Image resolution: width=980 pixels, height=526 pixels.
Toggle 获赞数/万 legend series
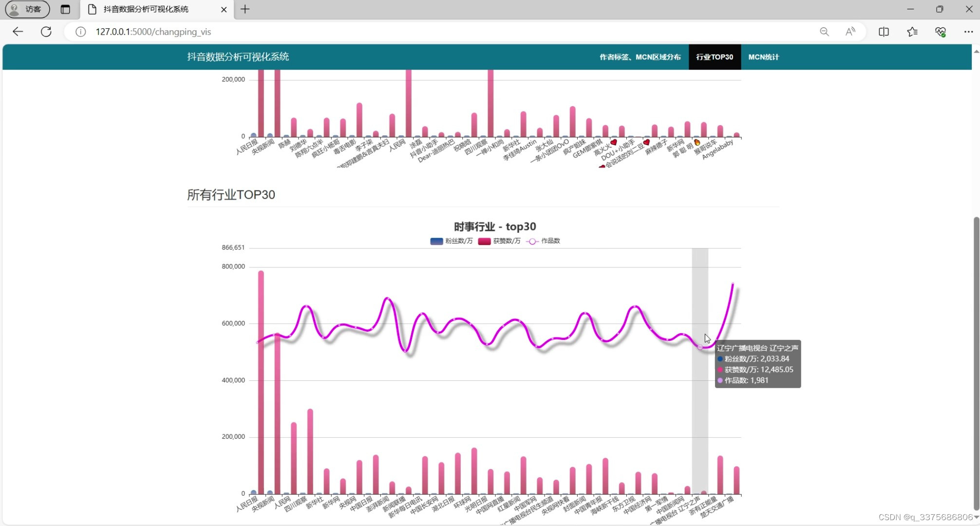pos(499,241)
